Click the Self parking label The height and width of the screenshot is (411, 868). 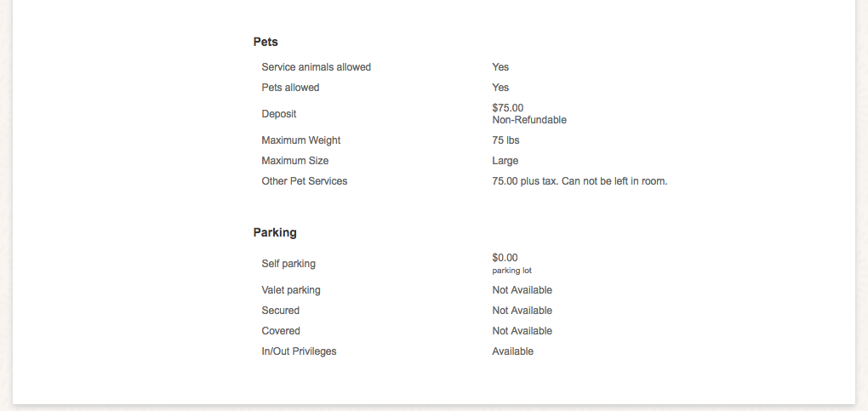pos(288,264)
